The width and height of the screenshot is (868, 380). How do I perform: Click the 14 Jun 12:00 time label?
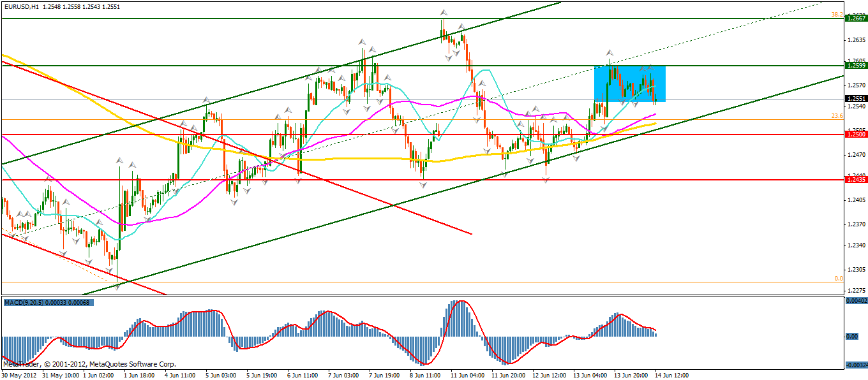(x=670, y=375)
